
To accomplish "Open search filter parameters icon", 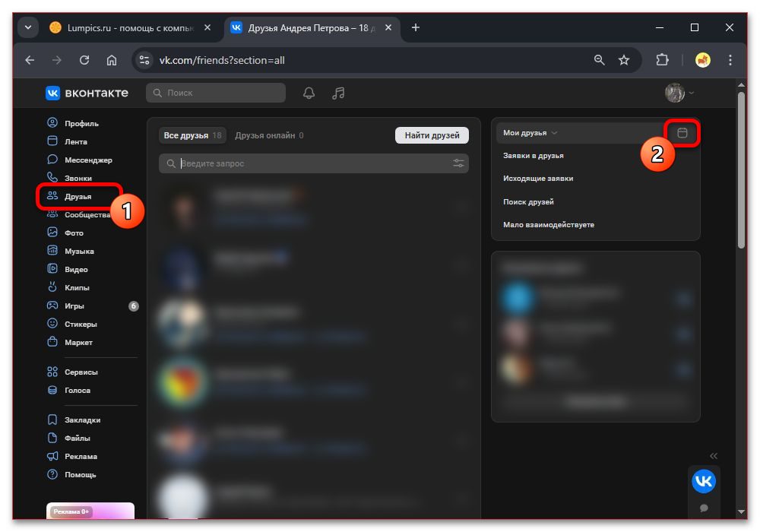I will pos(458,163).
